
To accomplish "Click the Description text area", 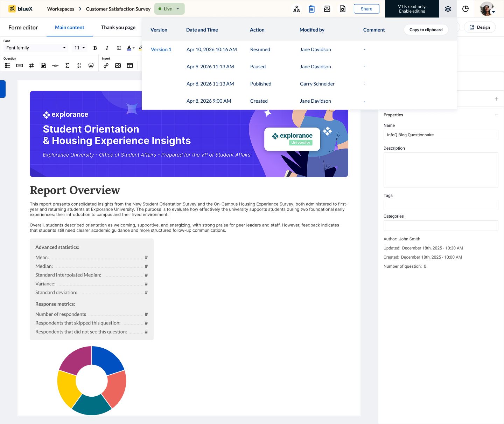I will (441, 170).
